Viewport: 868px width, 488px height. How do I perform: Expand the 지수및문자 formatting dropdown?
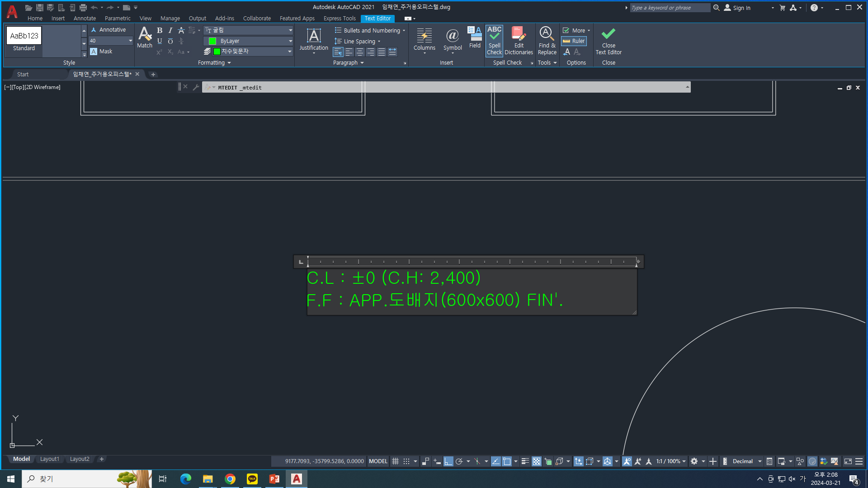coord(290,51)
